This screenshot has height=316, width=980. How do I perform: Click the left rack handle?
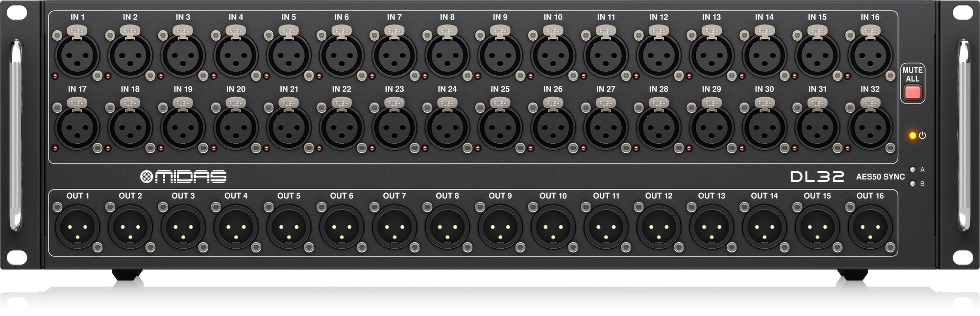(16, 135)
